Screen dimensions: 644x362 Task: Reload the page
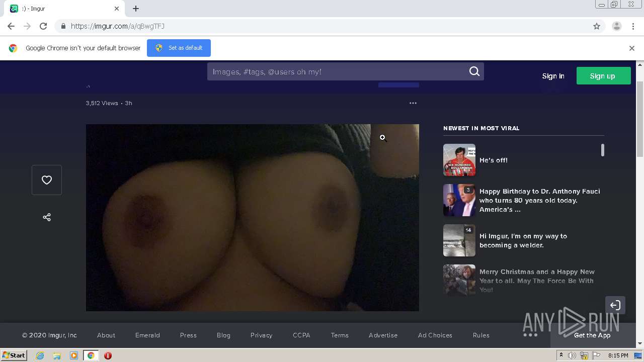pos(43,26)
